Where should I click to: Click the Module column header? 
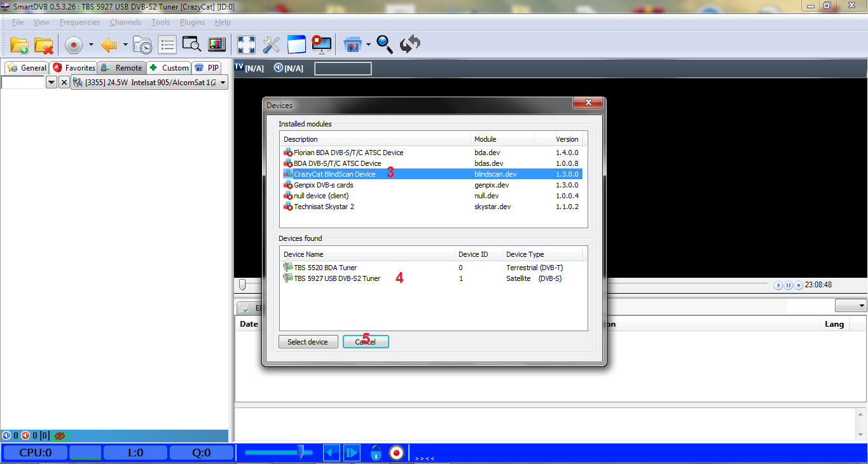click(x=502, y=139)
